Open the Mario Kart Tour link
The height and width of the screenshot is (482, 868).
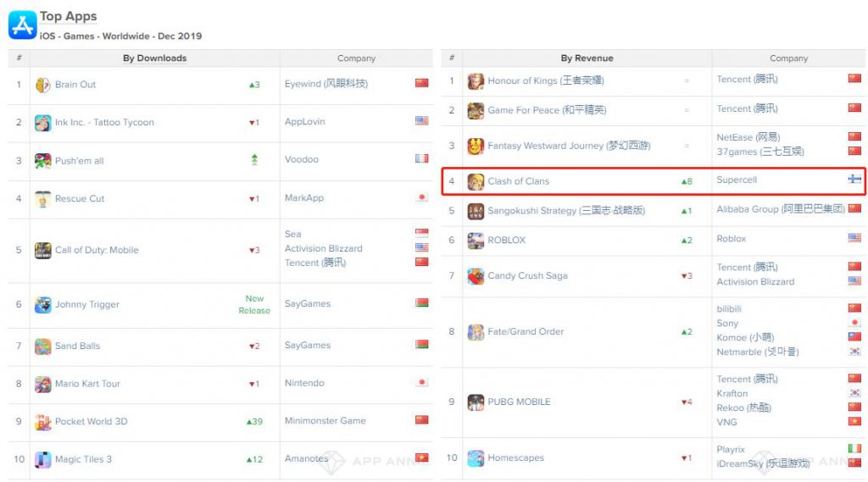pyautogui.click(x=87, y=384)
